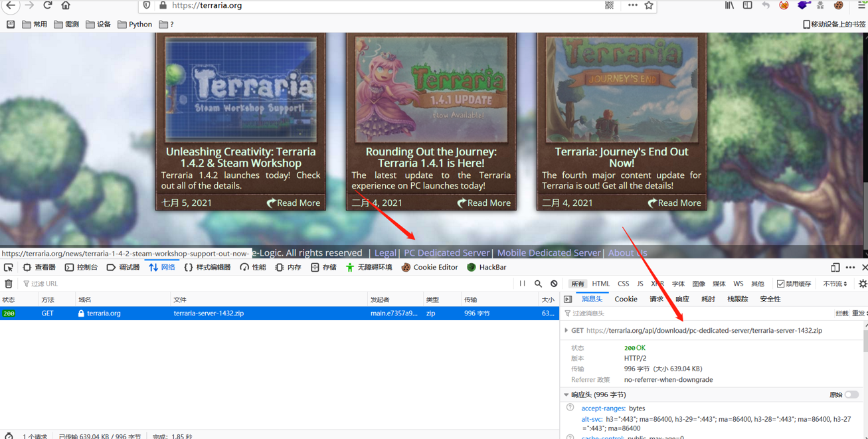The height and width of the screenshot is (439, 868).
Task: Collapse the 响应头 response headers section
Action: click(566, 395)
